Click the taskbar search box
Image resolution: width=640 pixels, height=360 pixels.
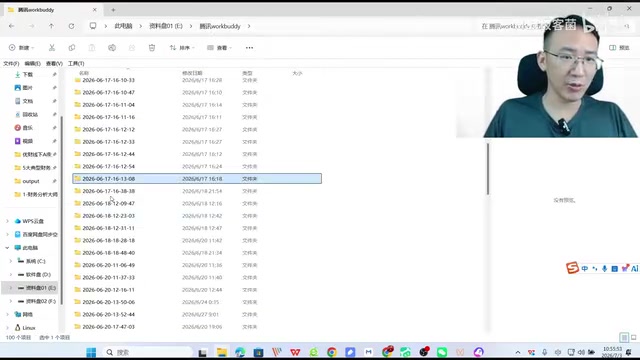tap(148, 352)
